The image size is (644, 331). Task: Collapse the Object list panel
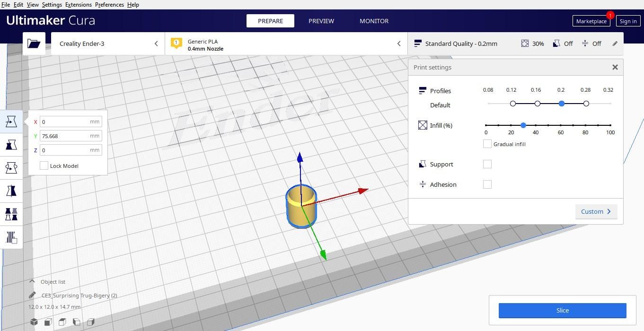(32, 281)
